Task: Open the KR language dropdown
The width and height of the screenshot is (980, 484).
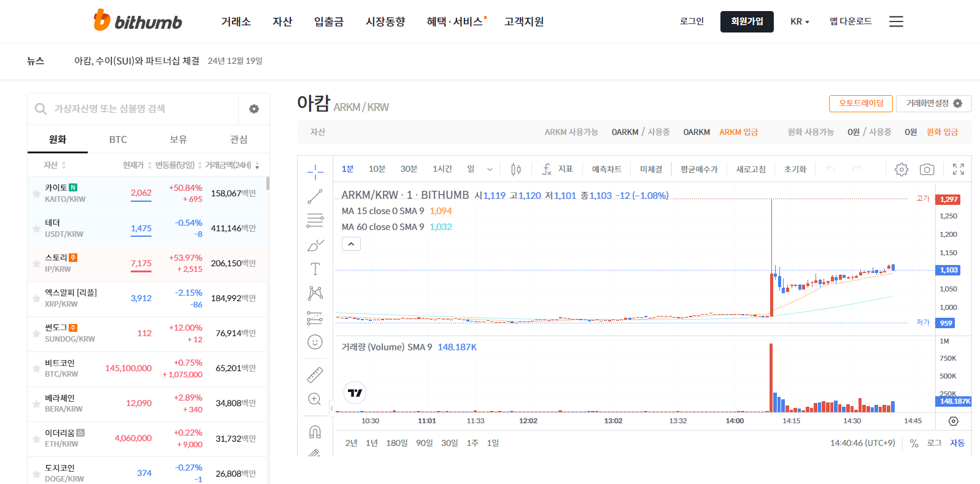Action: coord(800,21)
